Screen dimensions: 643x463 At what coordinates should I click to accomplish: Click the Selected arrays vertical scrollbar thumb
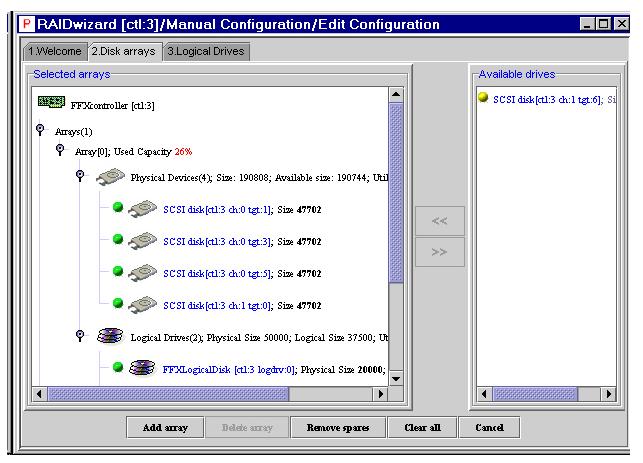(x=396, y=193)
